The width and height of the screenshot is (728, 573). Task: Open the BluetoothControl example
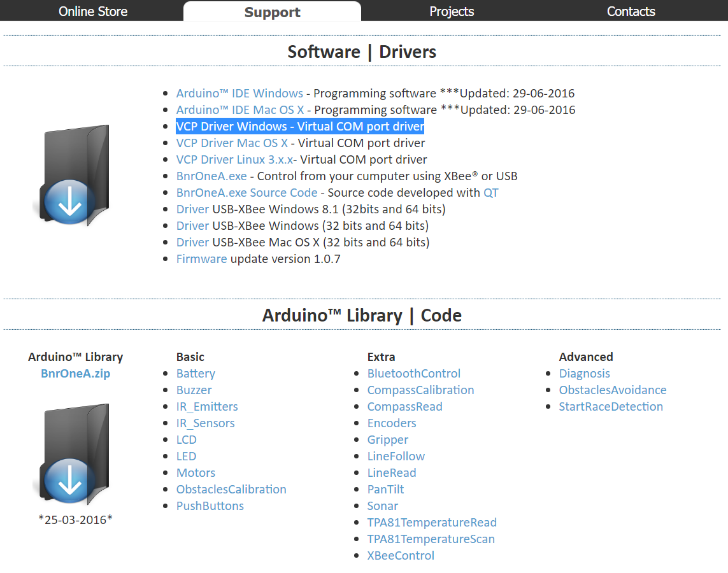point(413,374)
